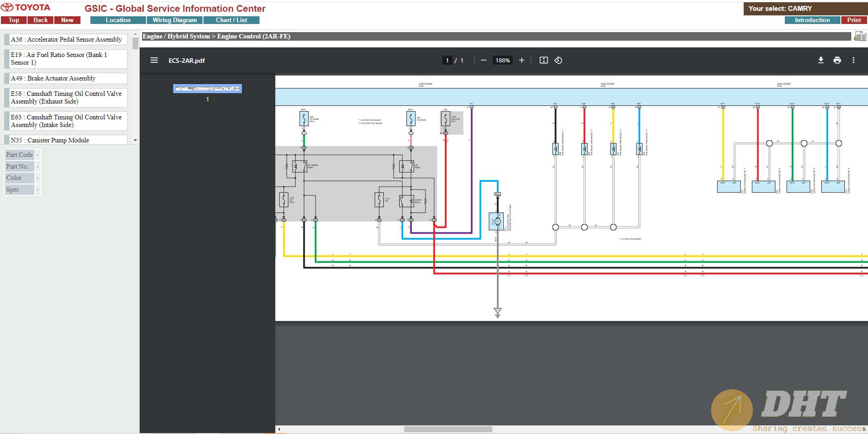Zoom out with the minus icon
868x434 pixels.
[x=484, y=60]
